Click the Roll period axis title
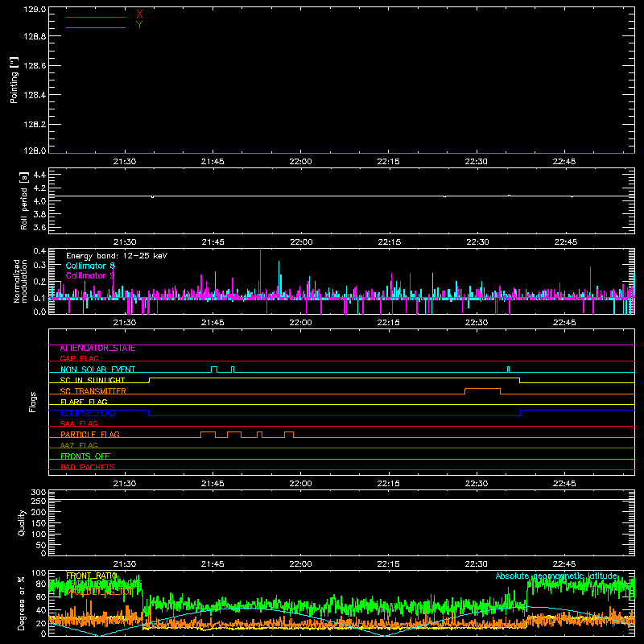This screenshot has width=644, height=644. 24,200
